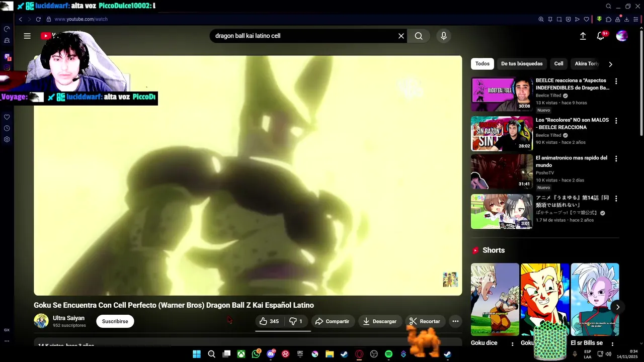Click the Recortar clip button
Image resolution: width=644 pixels, height=362 pixels.
pos(425,321)
